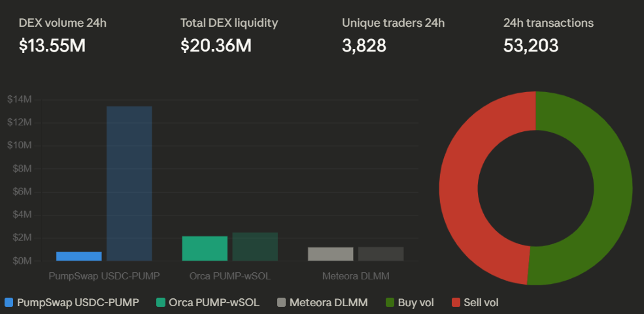
Task: Select the light gray Meteora bar
Action: click(331, 254)
